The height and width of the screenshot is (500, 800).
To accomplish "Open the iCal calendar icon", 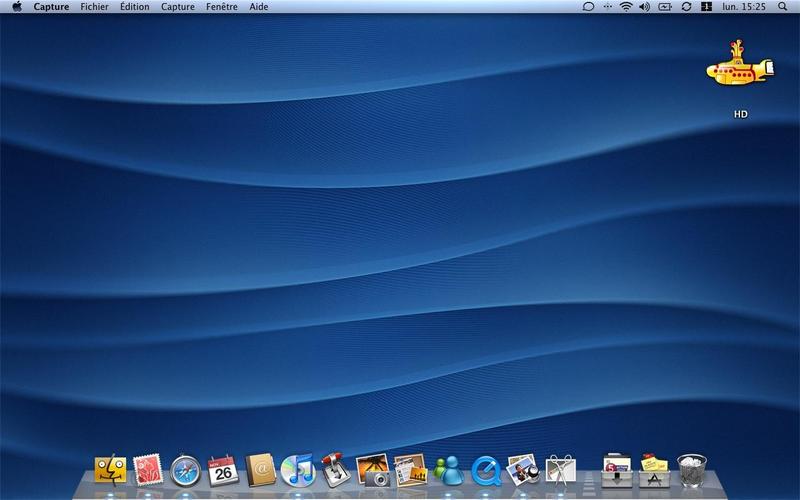I will (x=223, y=470).
